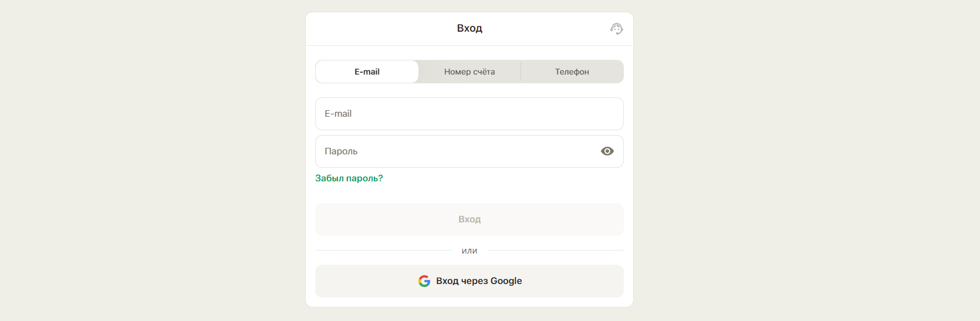
Task: Switch to the E-mail login tab
Action: click(367, 72)
